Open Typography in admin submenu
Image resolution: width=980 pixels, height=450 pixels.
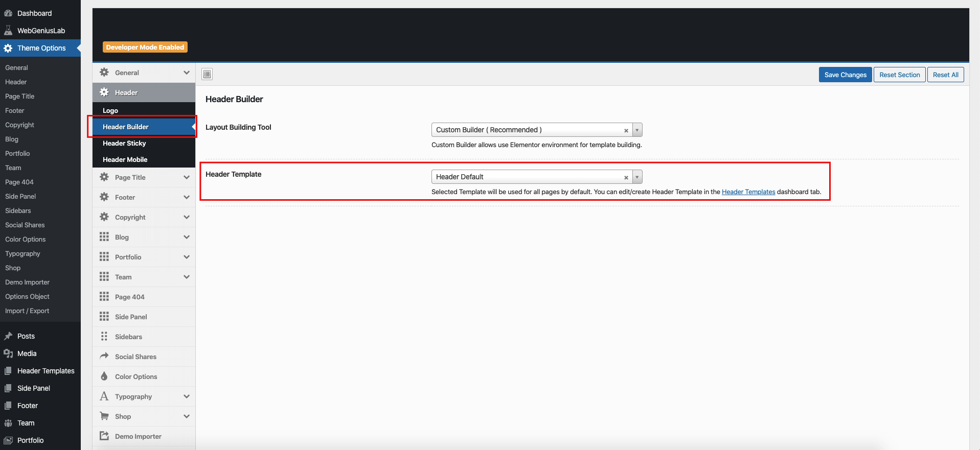[22, 253]
